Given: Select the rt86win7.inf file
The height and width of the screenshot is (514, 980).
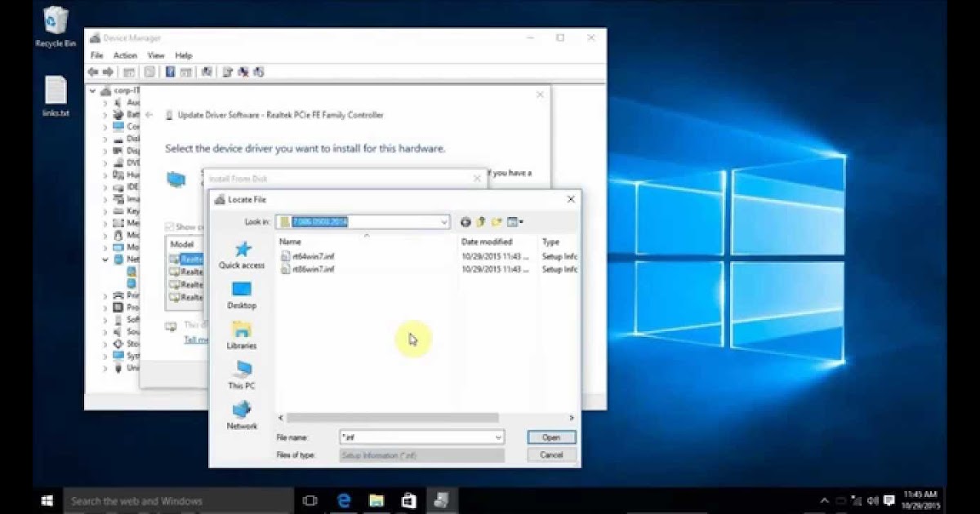Looking at the screenshot, I should 307,269.
